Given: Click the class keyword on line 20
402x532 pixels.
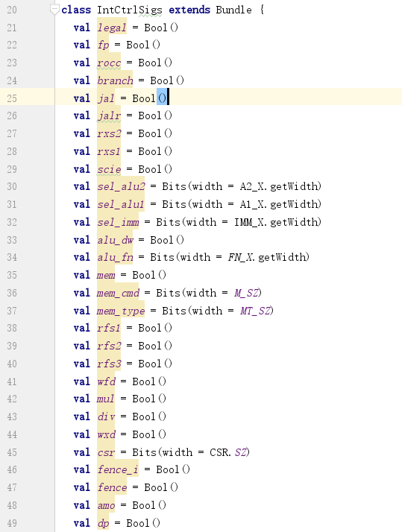Looking at the screenshot, I should tap(76, 10).
